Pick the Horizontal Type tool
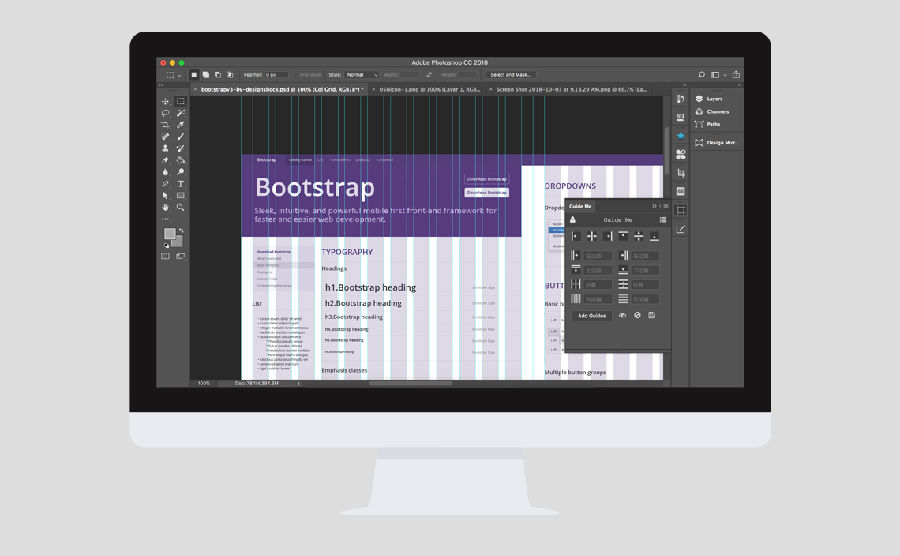900x556 pixels. coord(181,184)
